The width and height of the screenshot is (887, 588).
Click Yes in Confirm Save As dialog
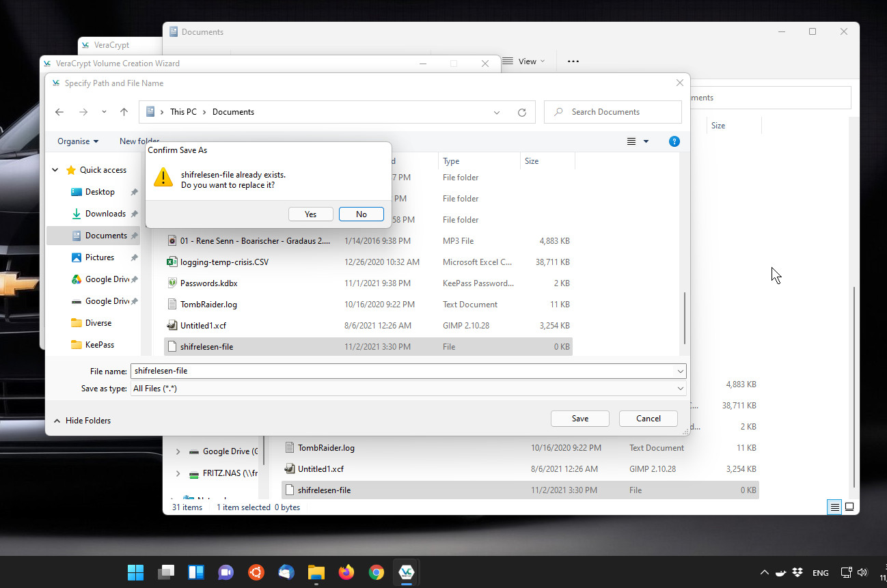point(310,214)
